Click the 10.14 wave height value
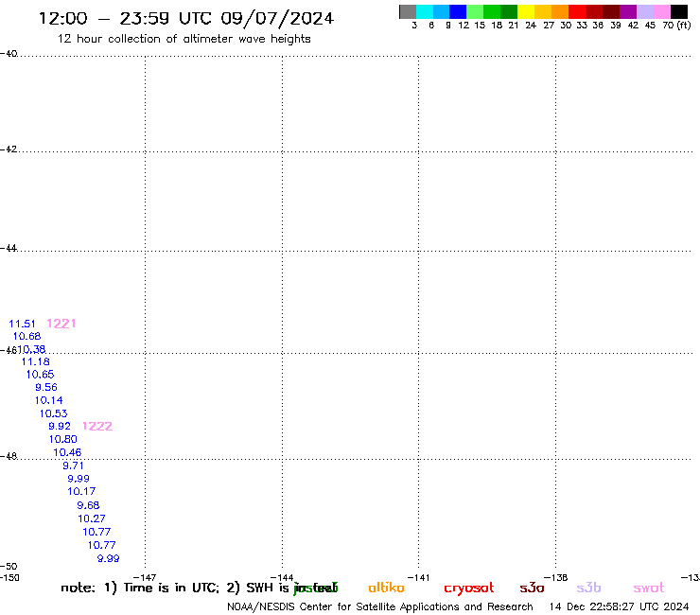 [48, 400]
